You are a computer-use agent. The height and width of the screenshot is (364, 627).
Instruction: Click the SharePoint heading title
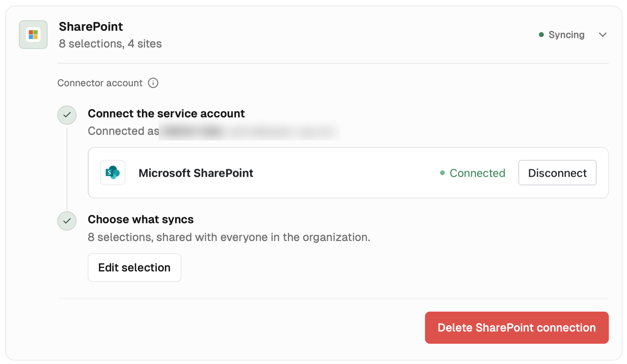[91, 27]
